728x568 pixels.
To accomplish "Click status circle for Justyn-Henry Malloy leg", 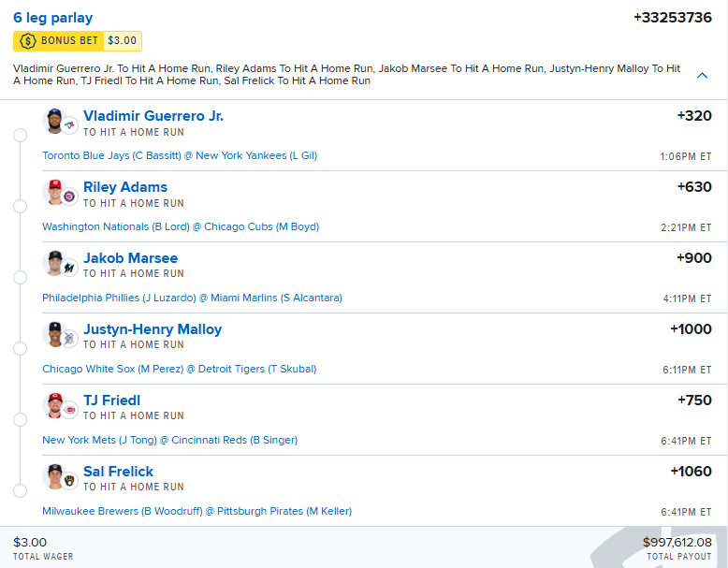I will pyautogui.click(x=20, y=348).
